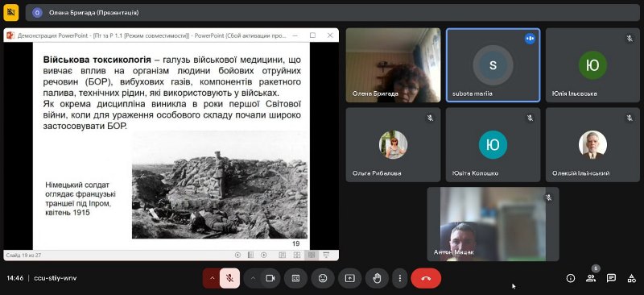Click the Ю avatar on Юлія Ільєвська tile
Image resolution: width=644 pixels, height=295 pixels.
(x=592, y=65)
